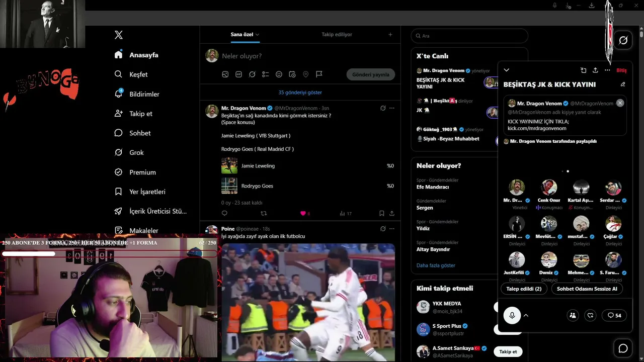Reply to Mr. Dragon Venom's poll post
The height and width of the screenshot is (362, 644).
click(x=224, y=213)
